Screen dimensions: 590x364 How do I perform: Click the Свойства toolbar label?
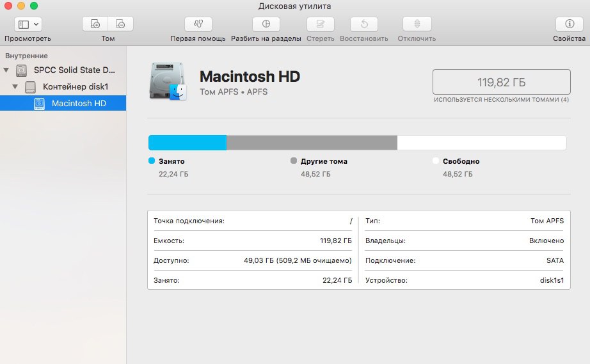pos(570,38)
